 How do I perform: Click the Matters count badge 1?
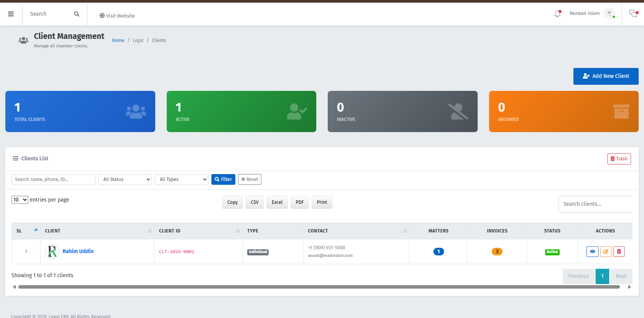click(x=439, y=252)
